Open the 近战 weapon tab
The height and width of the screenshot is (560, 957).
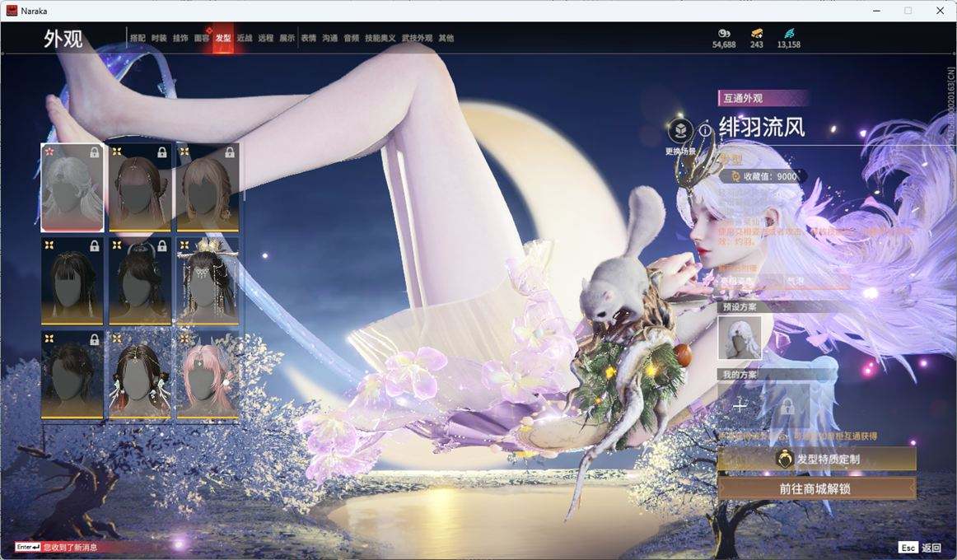(244, 38)
